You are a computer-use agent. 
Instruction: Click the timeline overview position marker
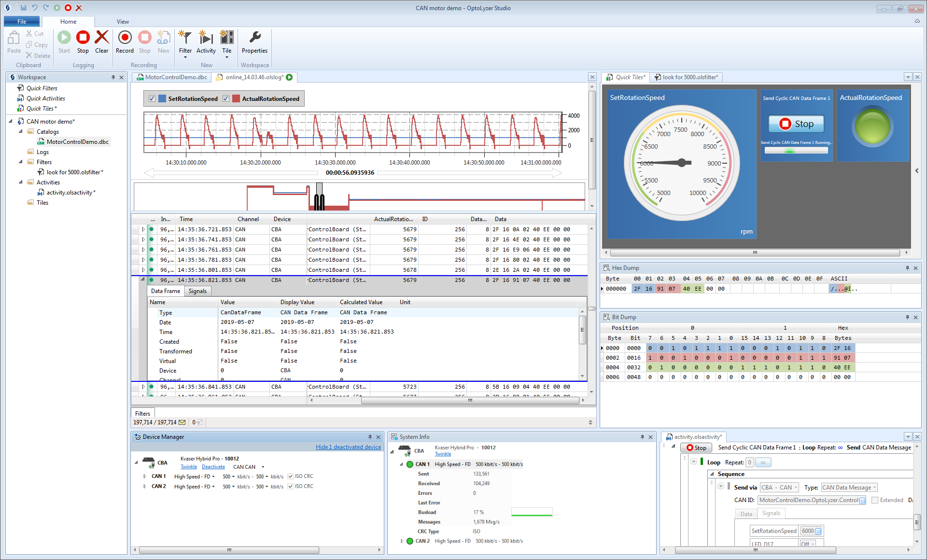(319, 196)
